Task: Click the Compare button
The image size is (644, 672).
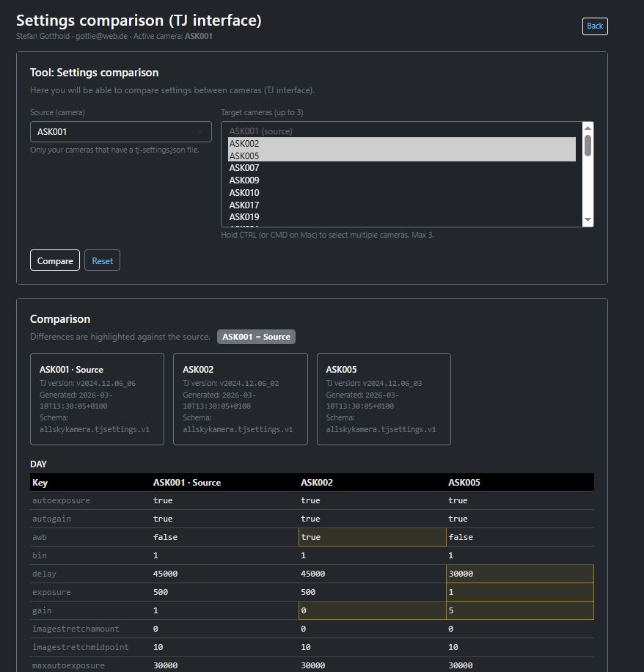Action: tap(54, 260)
